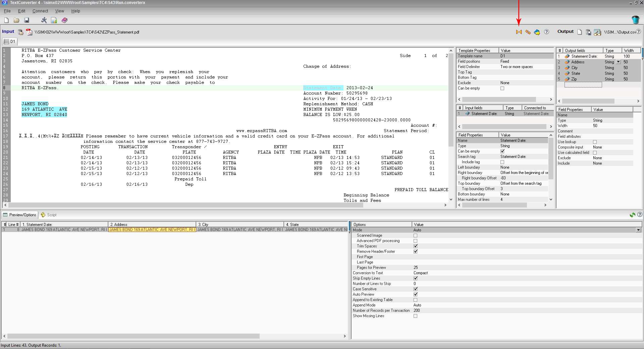The image size is (644, 349).
Task: Click the Output fields column header
Action: coord(583,51)
